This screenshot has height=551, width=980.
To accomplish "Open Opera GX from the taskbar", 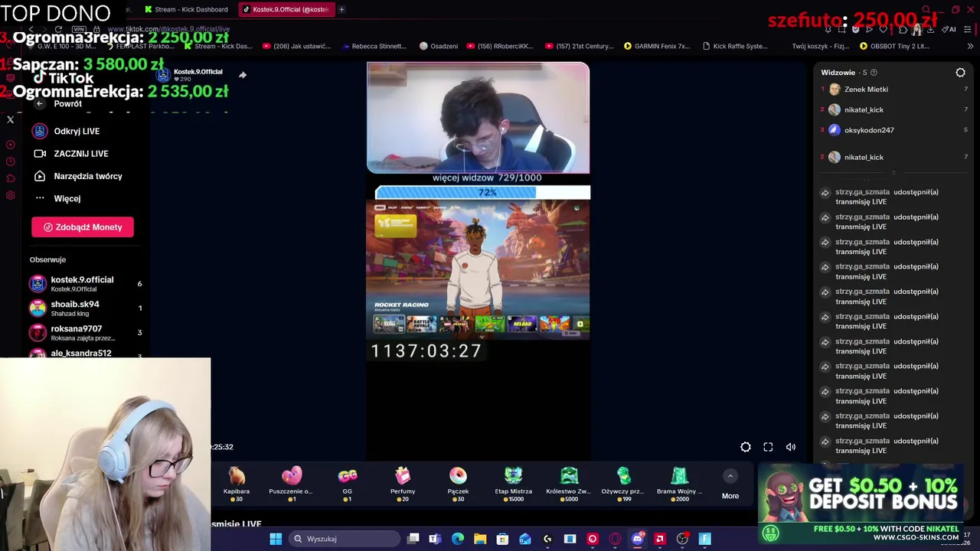I will (615, 539).
